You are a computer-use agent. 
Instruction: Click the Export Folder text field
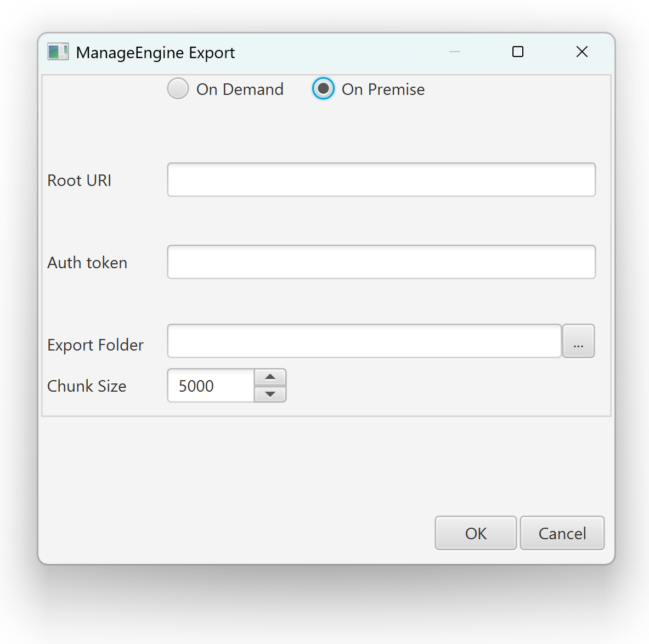(x=364, y=341)
